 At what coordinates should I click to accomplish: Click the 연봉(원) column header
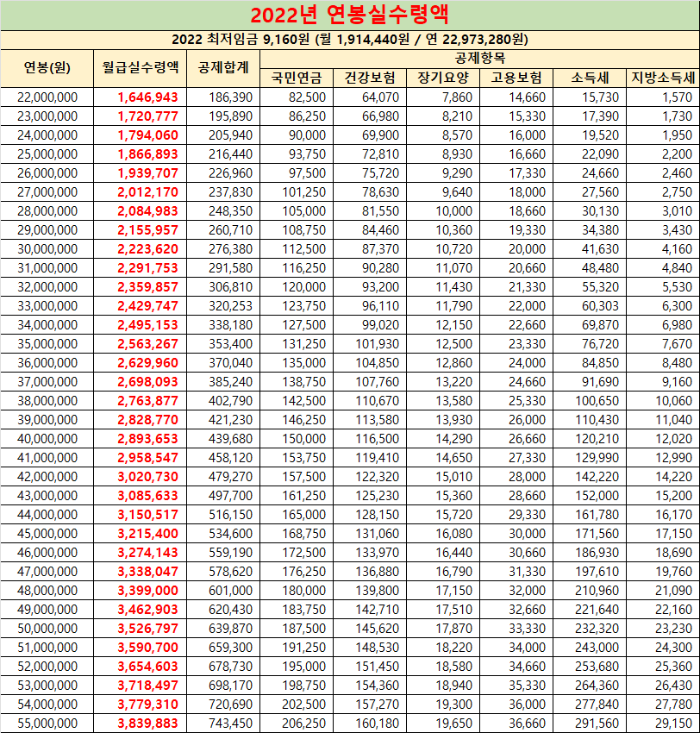click(x=47, y=68)
